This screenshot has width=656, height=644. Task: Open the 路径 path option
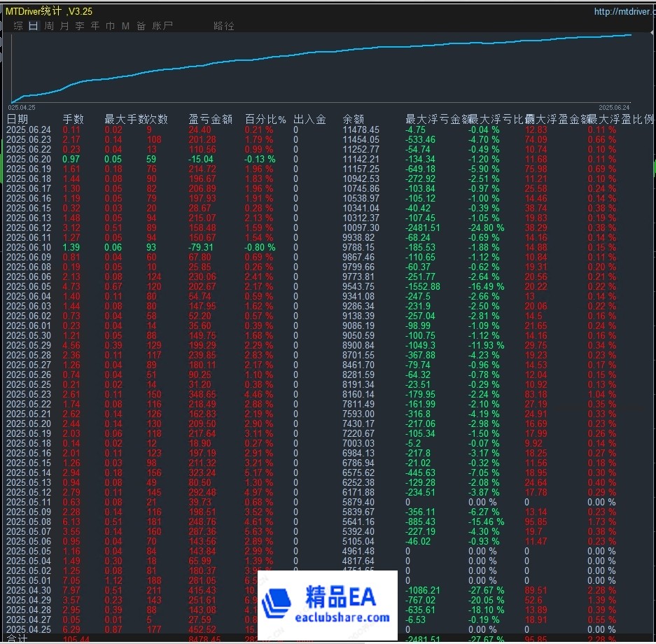[224, 25]
